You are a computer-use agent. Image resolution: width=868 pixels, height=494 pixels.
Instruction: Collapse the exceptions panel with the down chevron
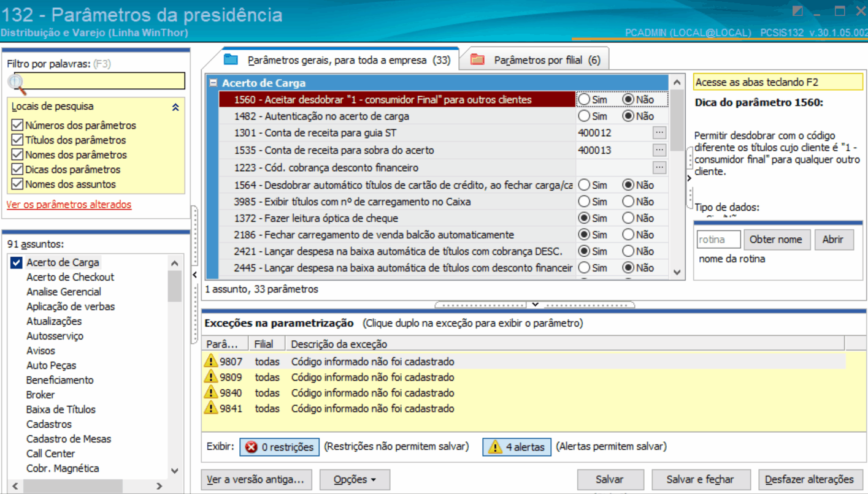535,305
